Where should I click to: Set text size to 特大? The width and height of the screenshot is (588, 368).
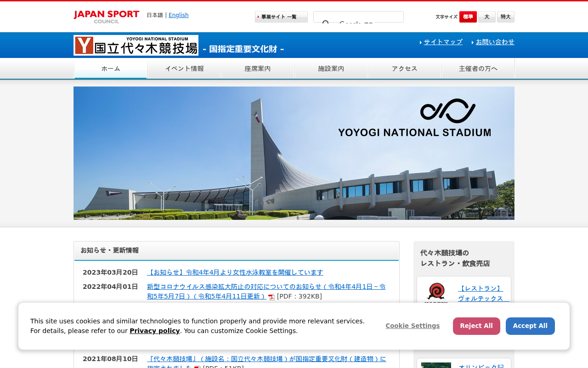[x=506, y=17]
